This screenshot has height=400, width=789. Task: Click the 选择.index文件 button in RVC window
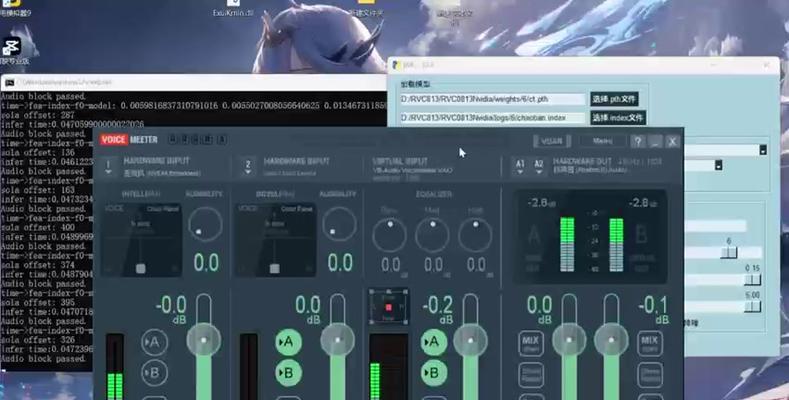[618, 118]
